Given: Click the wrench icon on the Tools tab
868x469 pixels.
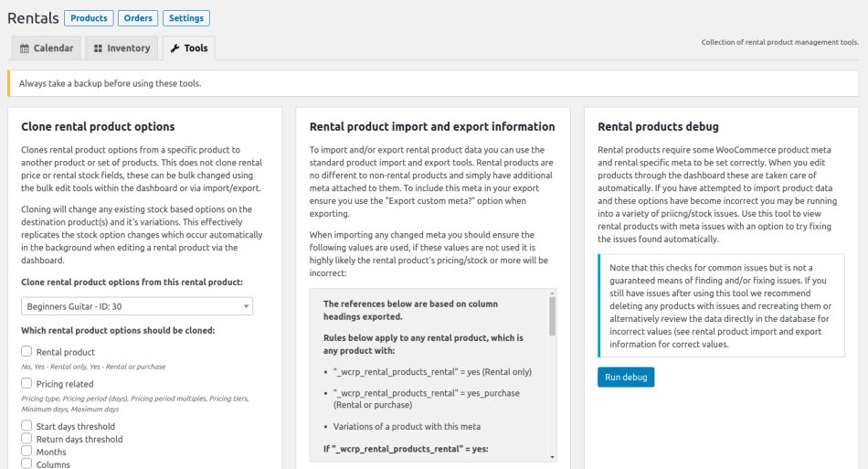Looking at the screenshot, I should 175,48.
